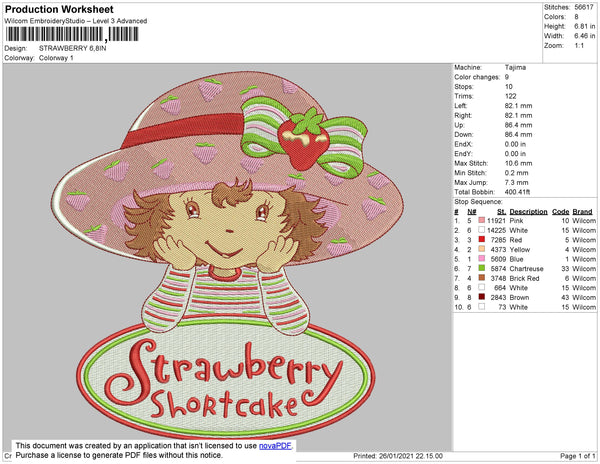Click the Pink color swatch in row 1
Image resolution: width=600 pixels, height=464 pixels.
point(482,220)
